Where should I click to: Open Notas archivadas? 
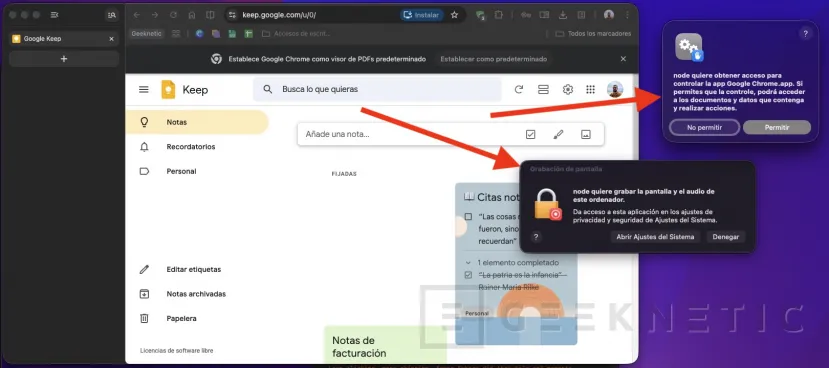(x=197, y=294)
